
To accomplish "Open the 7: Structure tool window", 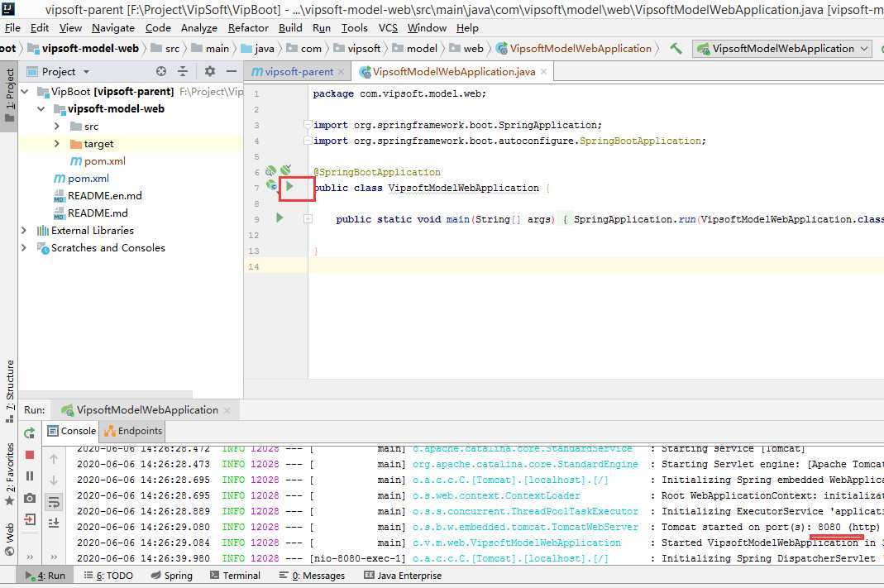I will pyautogui.click(x=10, y=390).
